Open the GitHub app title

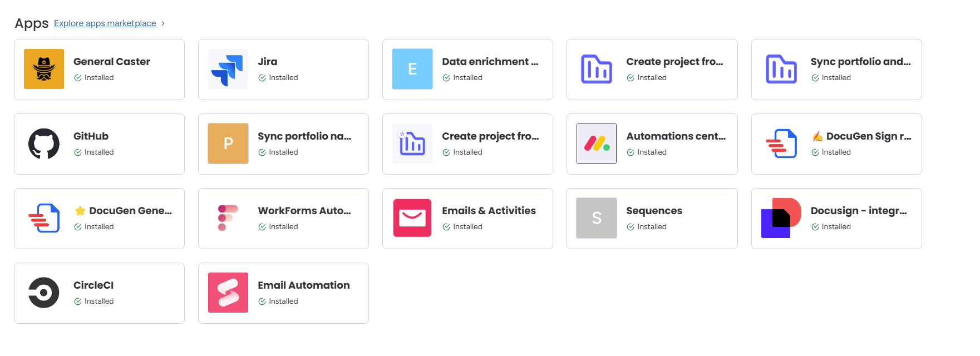click(x=91, y=136)
